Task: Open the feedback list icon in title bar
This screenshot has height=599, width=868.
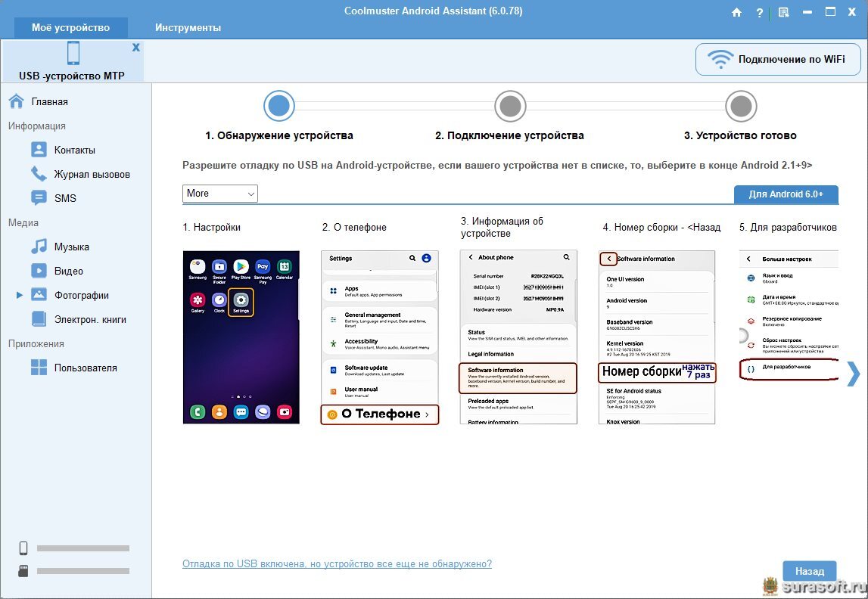Action: (x=783, y=12)
